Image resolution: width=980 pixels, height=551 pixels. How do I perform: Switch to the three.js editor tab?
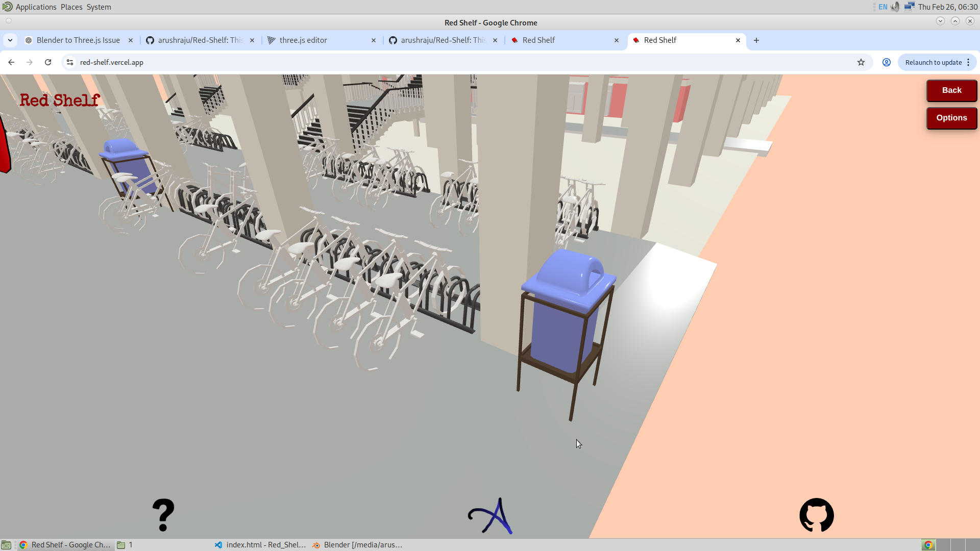point(303,40)
